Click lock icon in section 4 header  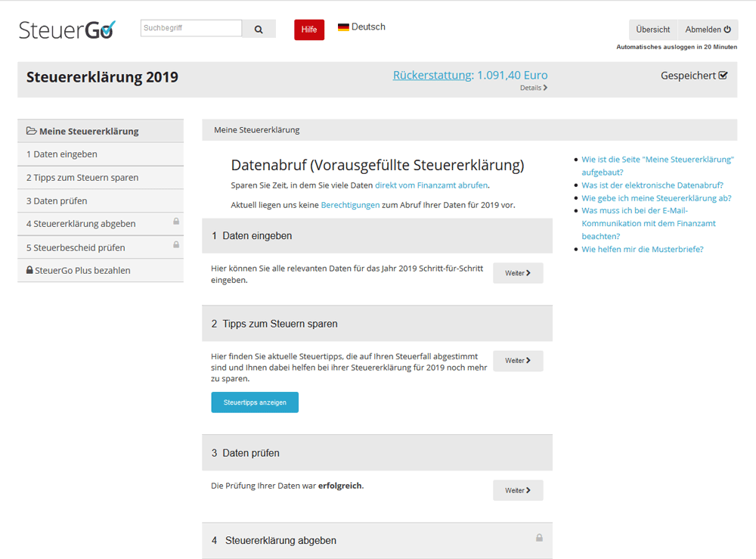pyautogui.click(x=539, y=537)
